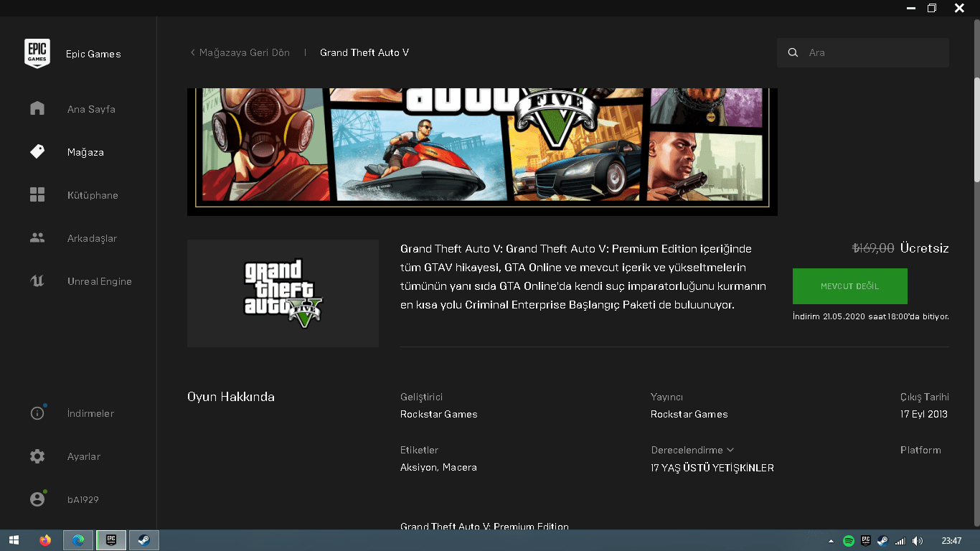Show hidden system tray icons

(x=831, y=541)
